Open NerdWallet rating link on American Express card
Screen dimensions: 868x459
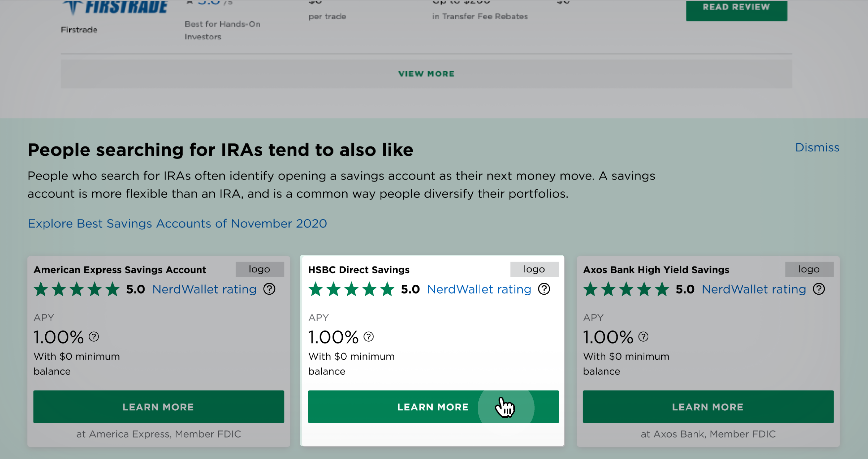204,289
